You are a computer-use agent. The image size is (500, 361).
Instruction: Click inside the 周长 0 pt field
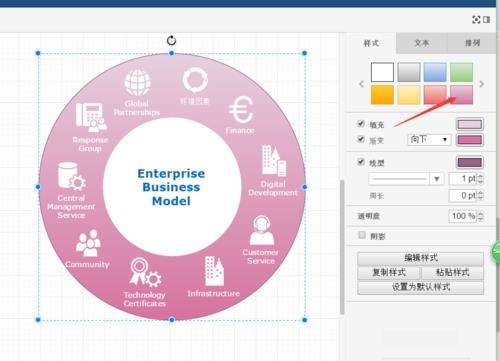coord(463,196)
